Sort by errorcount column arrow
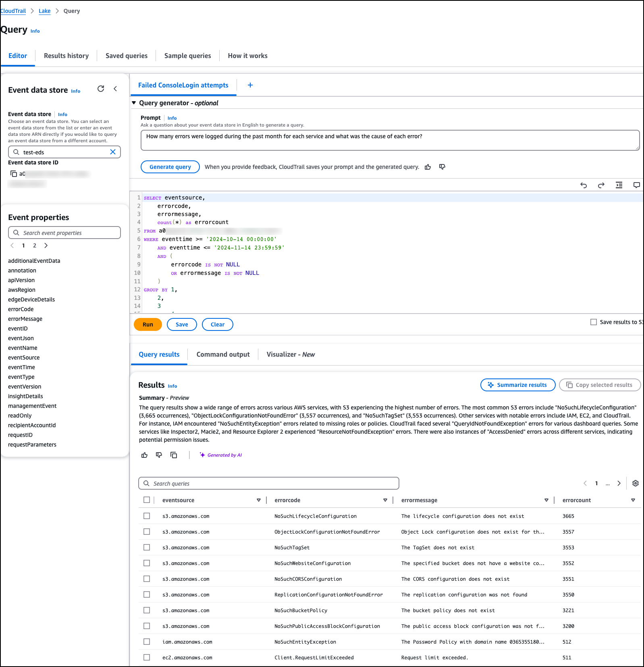Screen dimensions: 644x667 click(x=633, y=500)
